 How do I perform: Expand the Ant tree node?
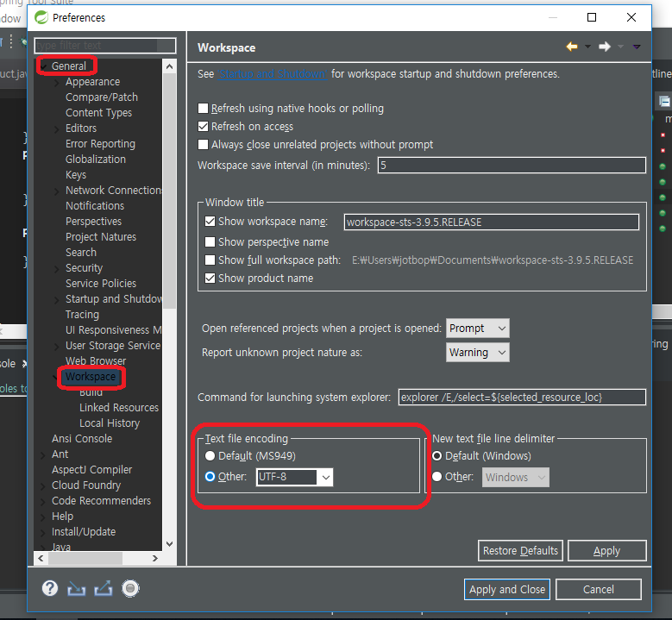click(43, 455)
